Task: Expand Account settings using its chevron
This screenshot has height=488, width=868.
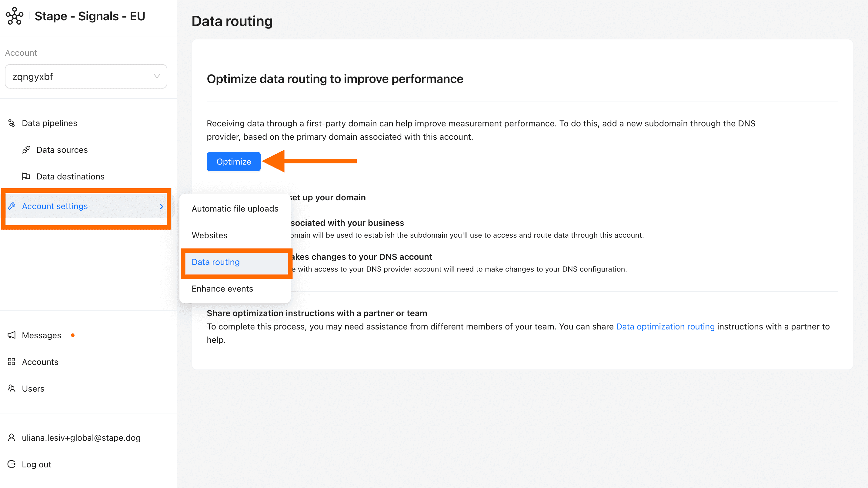Action: [x=162, y=206]
